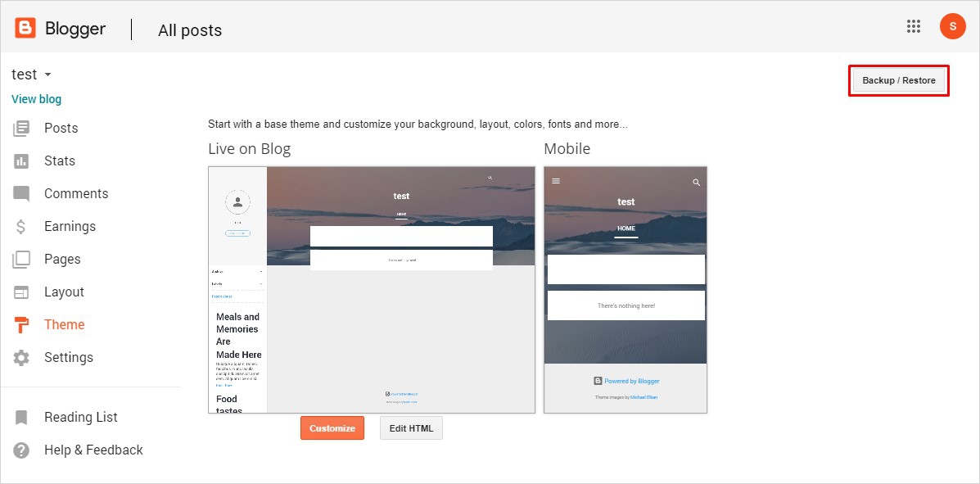Click the Posts sidebar icon
The width and height of the screenshot is (980, 484).
click(x=21, y=129)
